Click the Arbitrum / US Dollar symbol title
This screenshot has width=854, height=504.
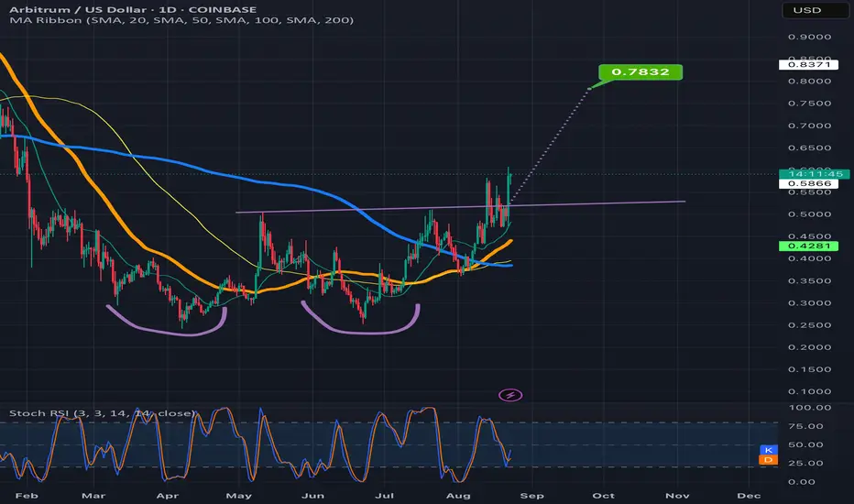pyautogui.click(x=133, y=9)
